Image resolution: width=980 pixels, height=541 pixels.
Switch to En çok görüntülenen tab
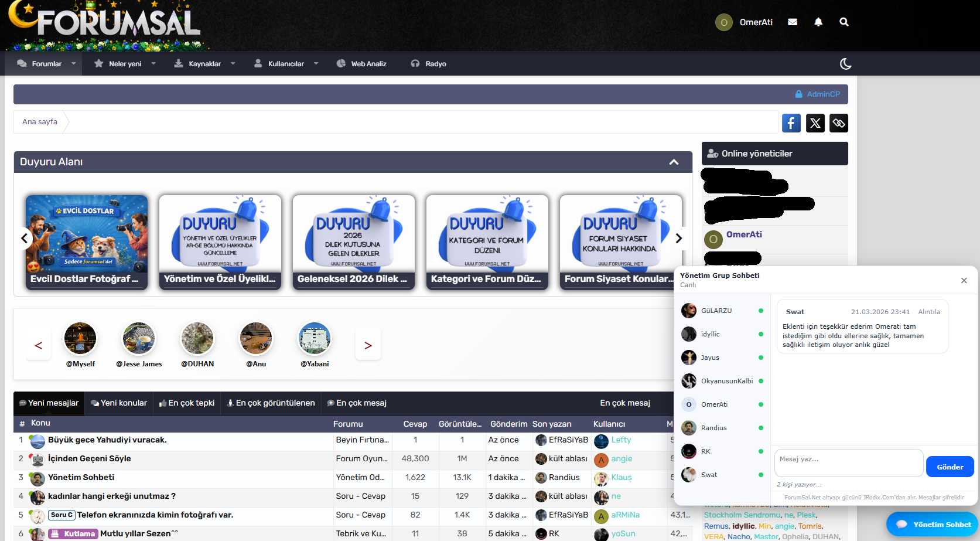[x=271, y=403]
